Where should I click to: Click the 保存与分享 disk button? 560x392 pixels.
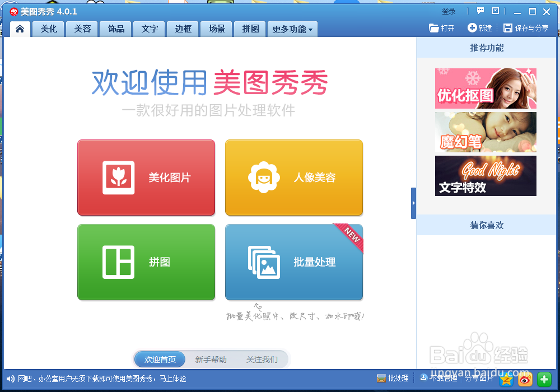point(526,28)
